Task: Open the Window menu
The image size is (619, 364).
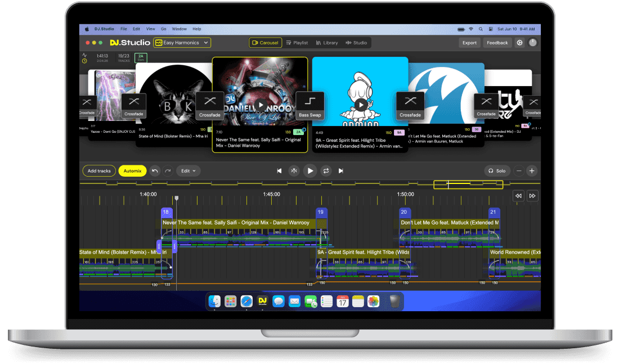Action: tap(179, 29)
